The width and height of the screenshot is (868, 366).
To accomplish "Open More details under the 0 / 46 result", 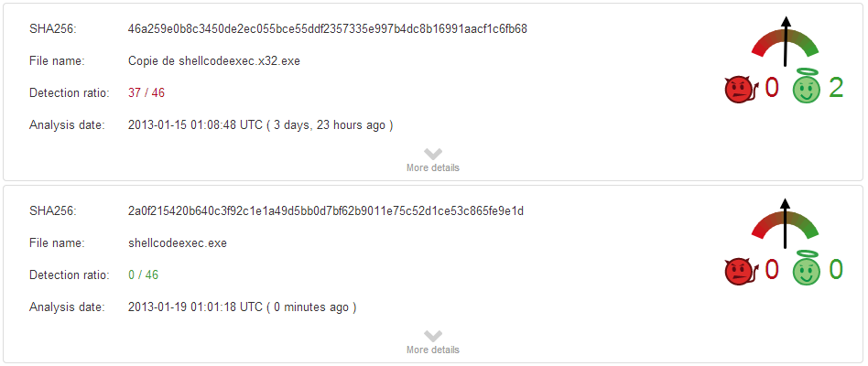I will (x=433, y=350).
